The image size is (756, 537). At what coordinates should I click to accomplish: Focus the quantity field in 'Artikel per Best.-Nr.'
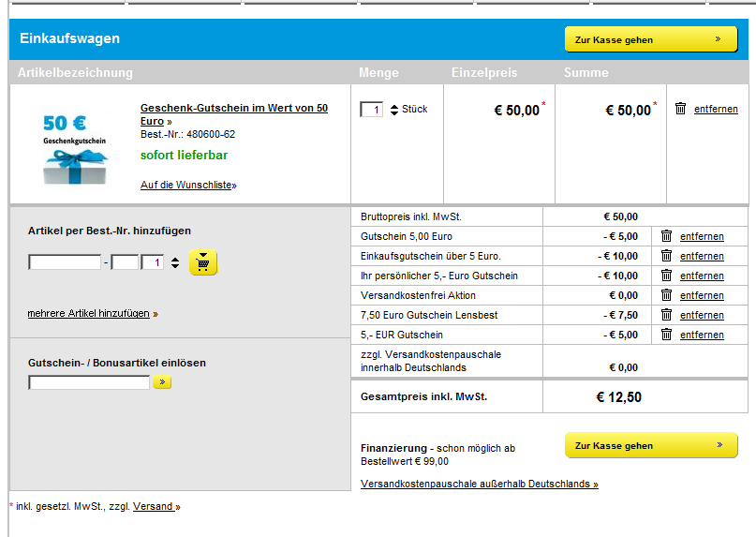(x=153, y=262)
